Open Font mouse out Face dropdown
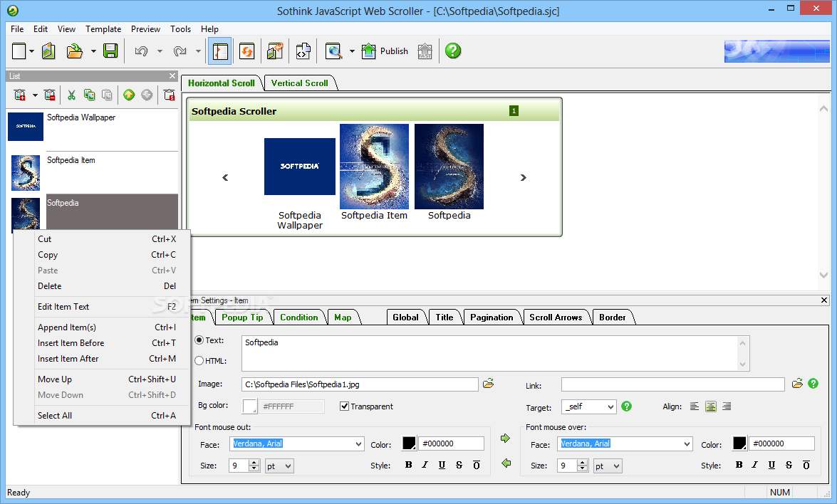The width and height of the screenshot is (837, 504). [x=359, y=443]
